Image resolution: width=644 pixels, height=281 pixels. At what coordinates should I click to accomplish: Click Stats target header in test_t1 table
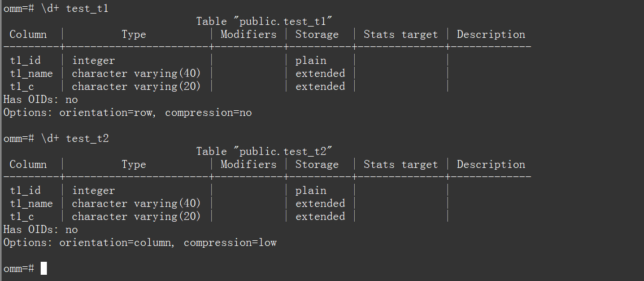pos(401,34)
